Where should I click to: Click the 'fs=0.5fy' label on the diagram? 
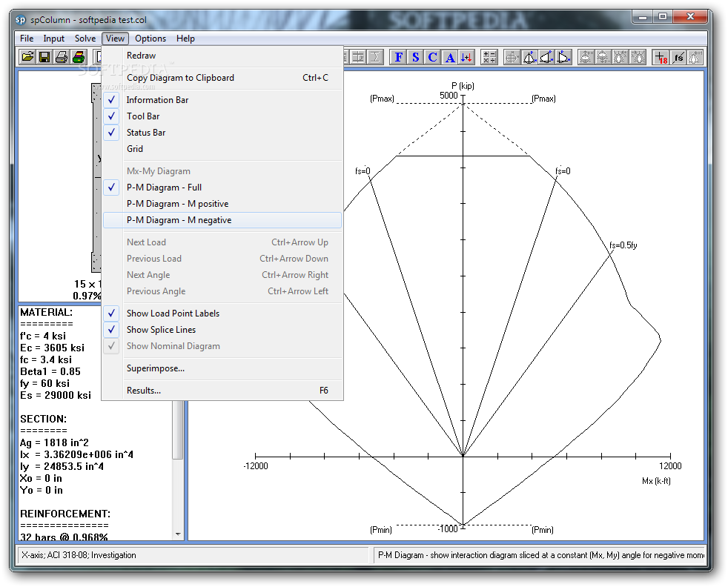click(x=623, y=245)
